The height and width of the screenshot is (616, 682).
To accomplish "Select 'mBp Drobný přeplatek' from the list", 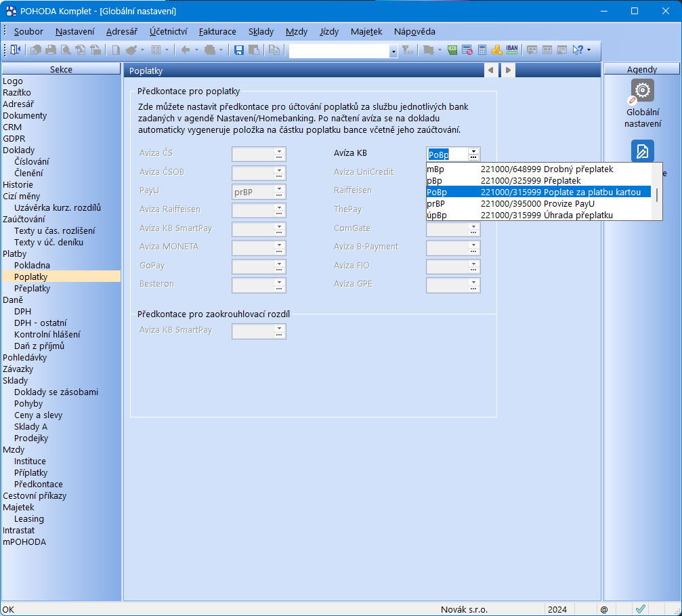I will coord(538,169).
